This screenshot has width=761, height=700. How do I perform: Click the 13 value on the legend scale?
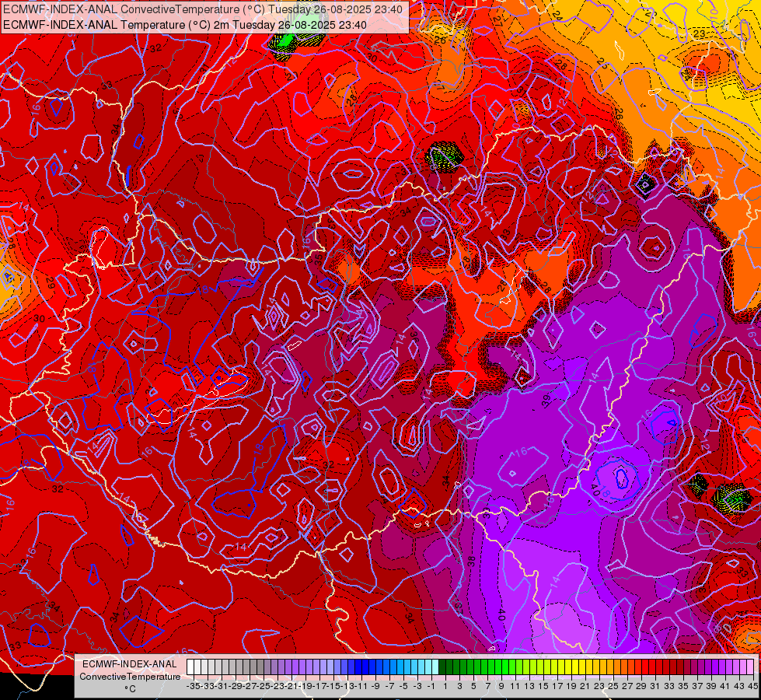pyautogui.click(x=529, y=686)
